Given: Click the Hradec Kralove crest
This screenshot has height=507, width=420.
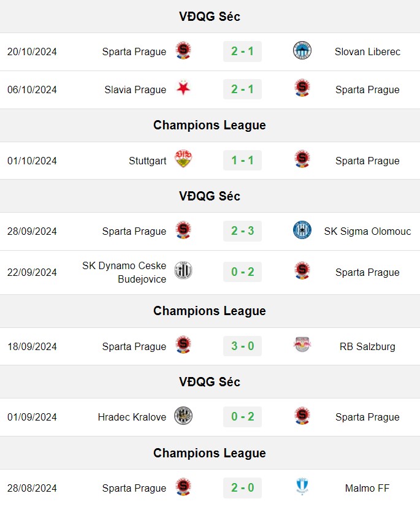Looking at the screenshot, I should (x=183, y=416).
